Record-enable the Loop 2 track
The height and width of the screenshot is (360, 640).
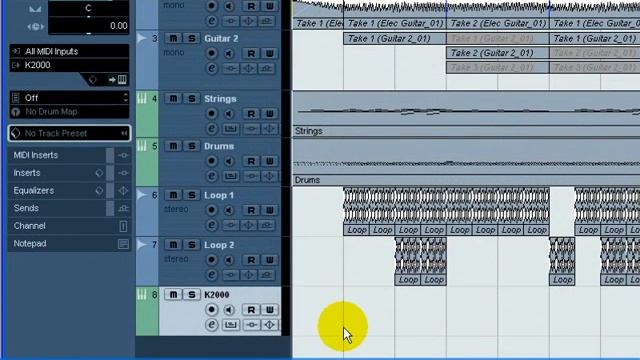211,260
